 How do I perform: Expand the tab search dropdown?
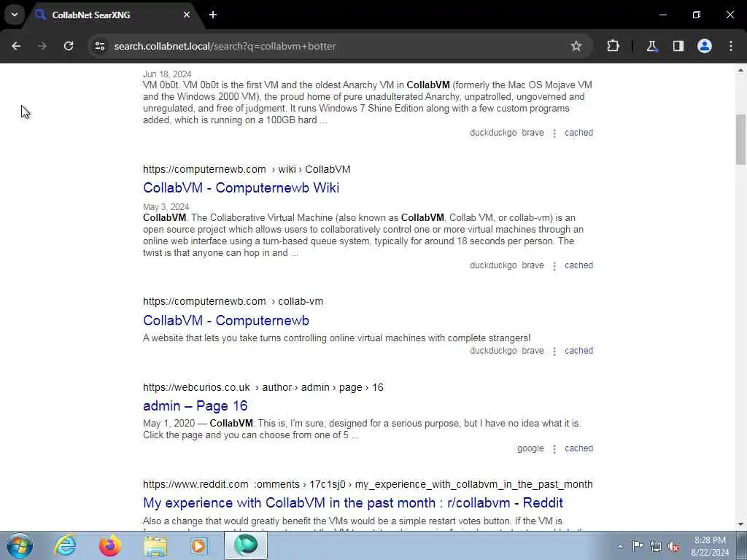pos(15,15)
